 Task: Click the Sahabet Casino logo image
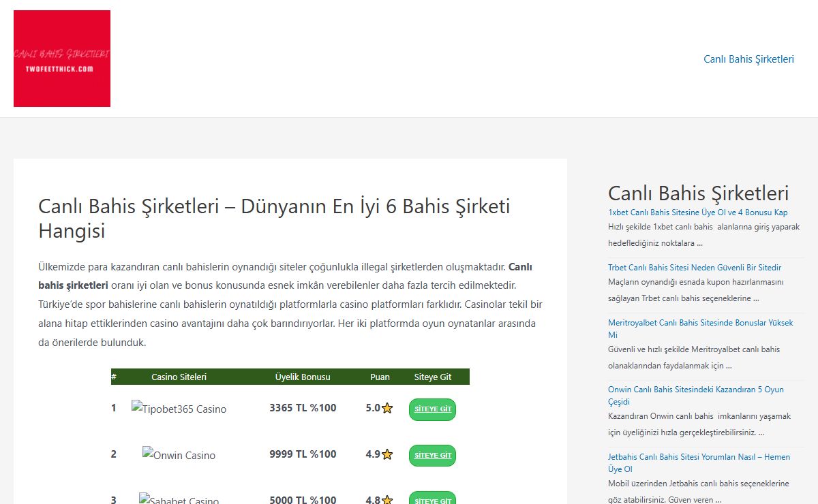179,499
